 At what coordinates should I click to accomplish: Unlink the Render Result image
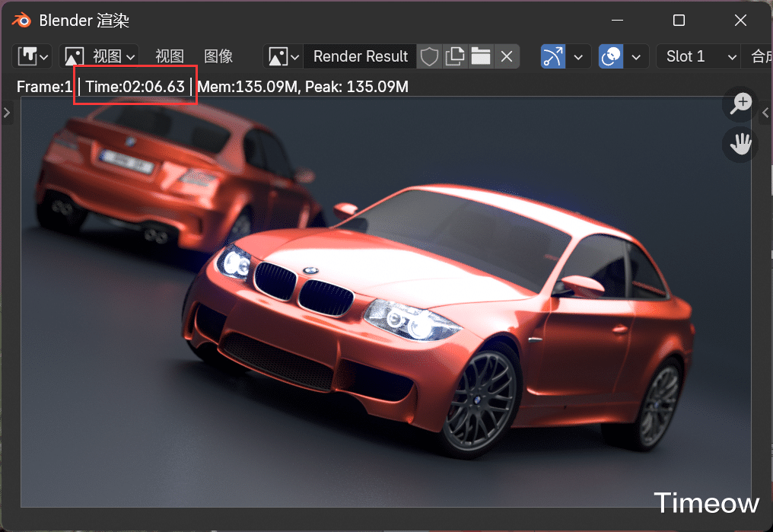click(507, 56)
